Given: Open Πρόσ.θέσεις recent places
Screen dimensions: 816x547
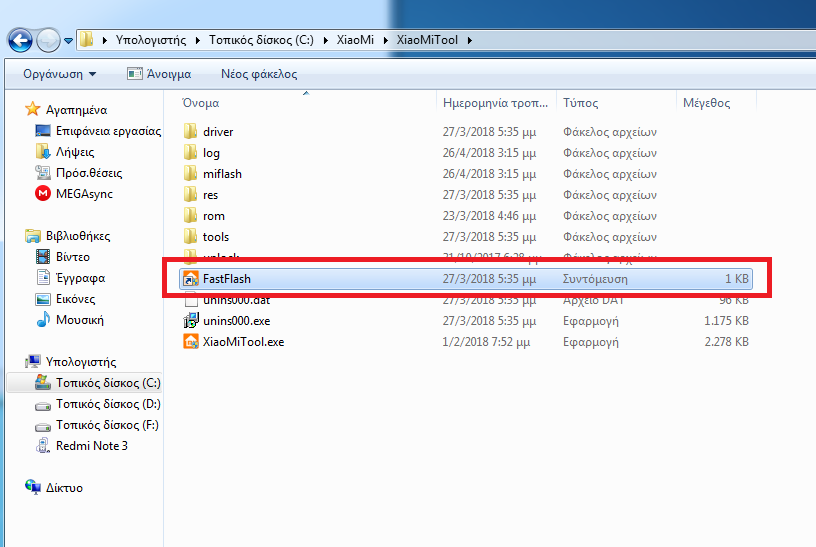Looking at the screenshot, I should pos(89,173).
